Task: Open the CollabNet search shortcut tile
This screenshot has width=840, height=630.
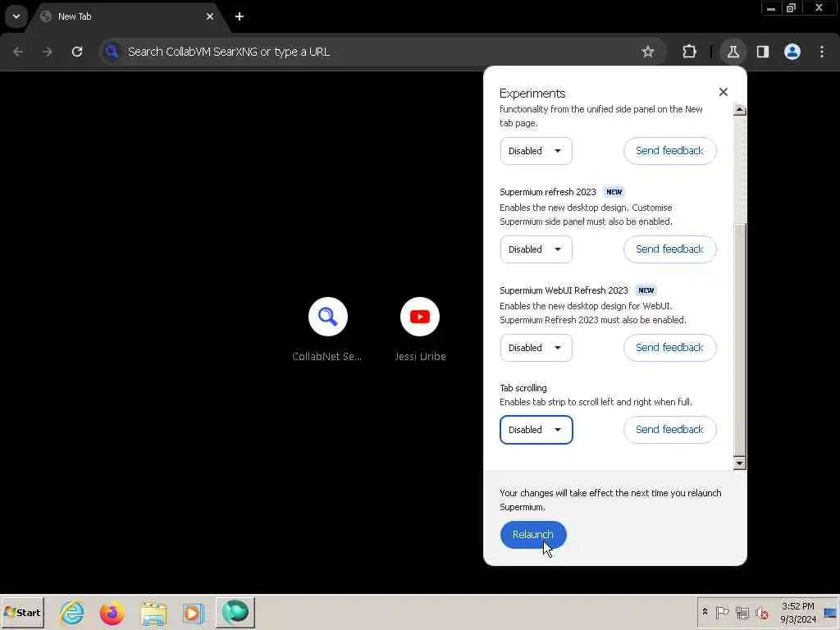Action: tap(327, 330)
